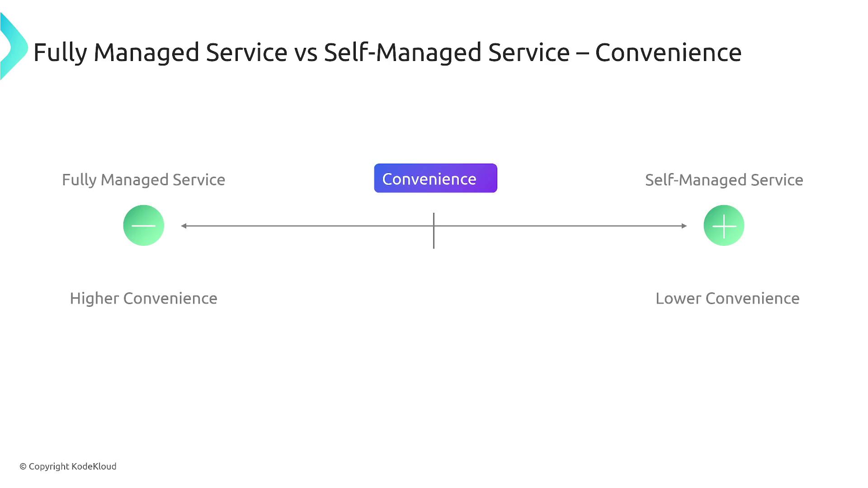Click the copyright symbol in the footer
This screenshot has width=868, height=488.
23,467
